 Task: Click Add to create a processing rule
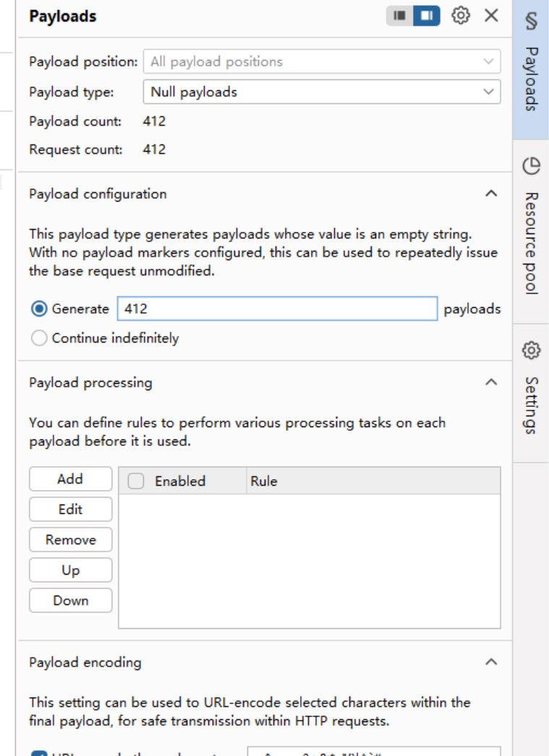click(70, 478)
